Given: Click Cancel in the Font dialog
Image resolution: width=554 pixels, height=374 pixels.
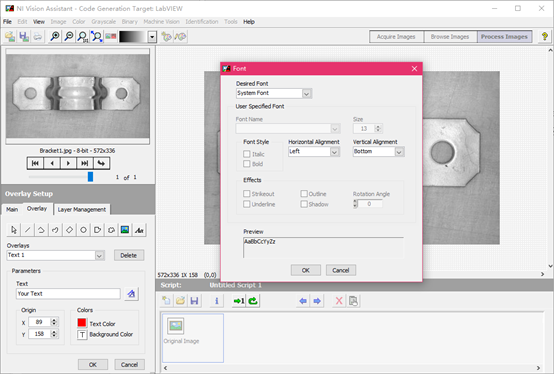Looking at the screenshot, I should (x=341, y=270).
